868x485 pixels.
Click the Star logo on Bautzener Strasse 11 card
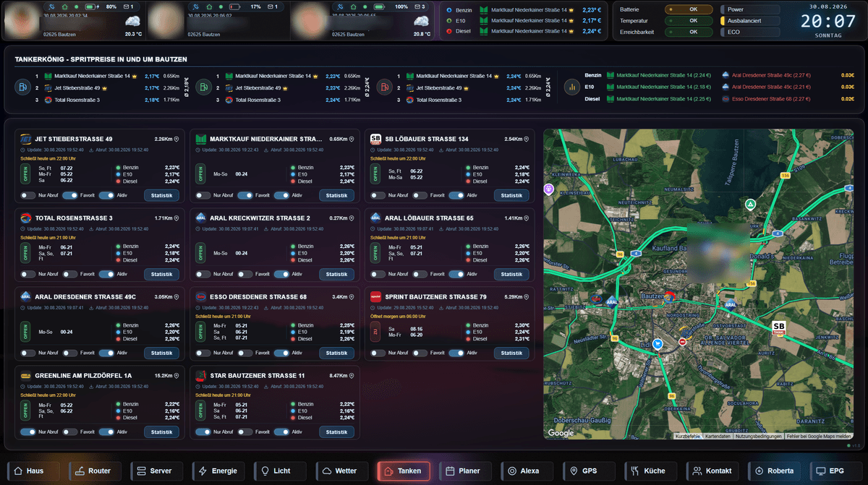coord(201,376)
